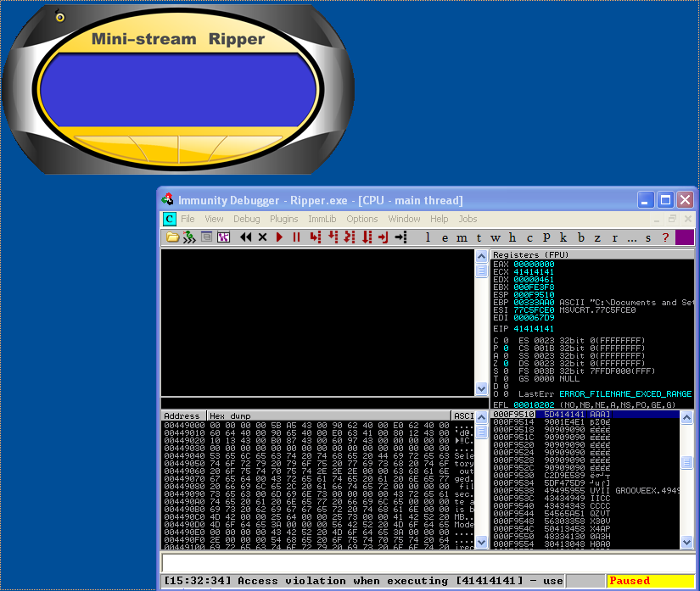This screenshot has width=700, height=591.
Task: Click the Step into toolbar icon
Action: pyautogui.click(x=316, y=237)
